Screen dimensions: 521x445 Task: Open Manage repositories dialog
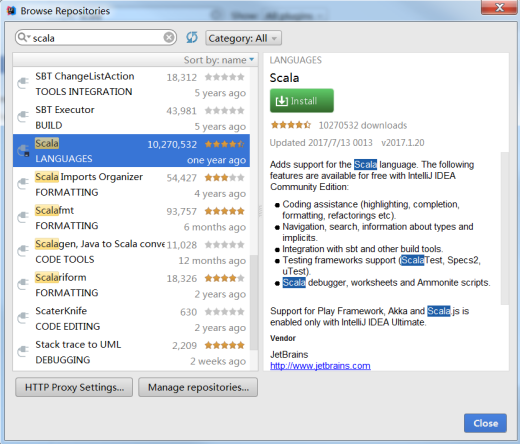198,387
